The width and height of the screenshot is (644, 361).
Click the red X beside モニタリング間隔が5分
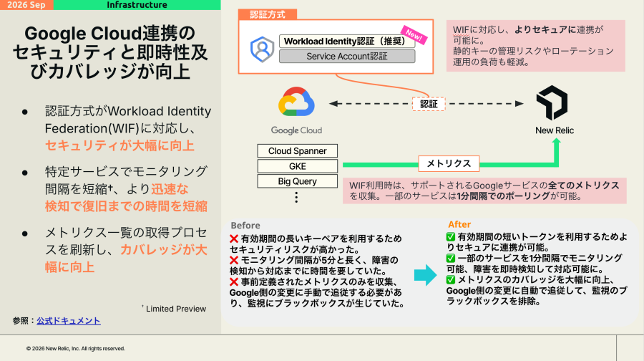pyautogui.click(x=234, y=260)
